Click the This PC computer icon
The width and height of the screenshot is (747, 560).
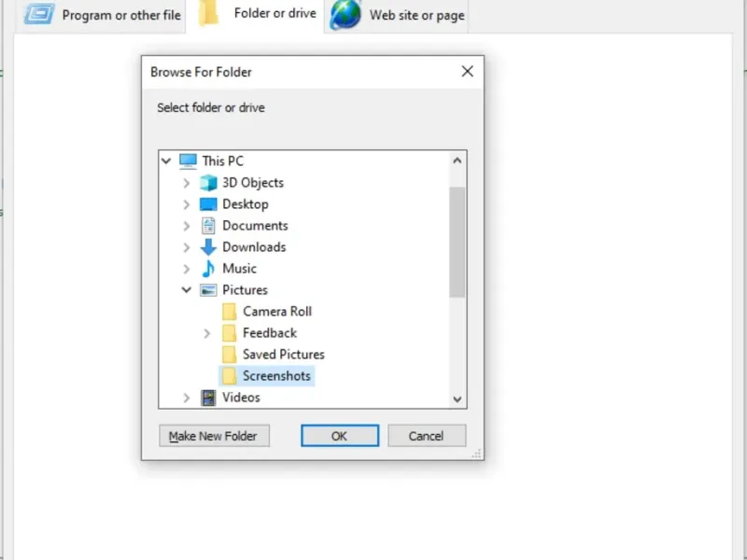point(188,161)
